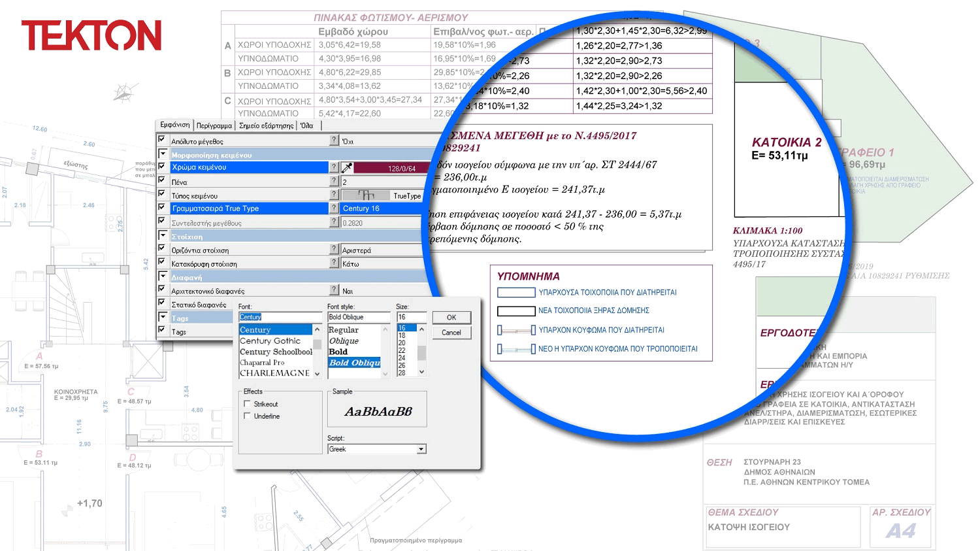Image resolution: width=980 pixels, height=551 pixels.
Task: Click the eyedropper icon for Χρώμα κειμένου
Action: tap(347, 168)
